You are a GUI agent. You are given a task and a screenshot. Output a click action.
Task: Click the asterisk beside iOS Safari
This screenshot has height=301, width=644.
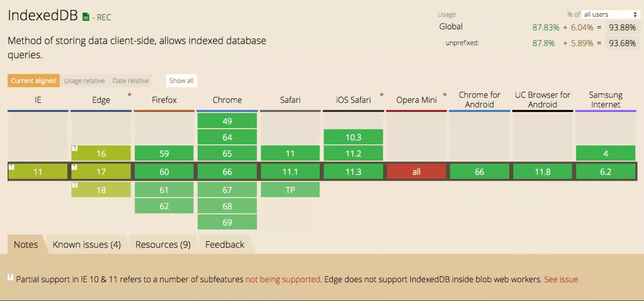382,95
